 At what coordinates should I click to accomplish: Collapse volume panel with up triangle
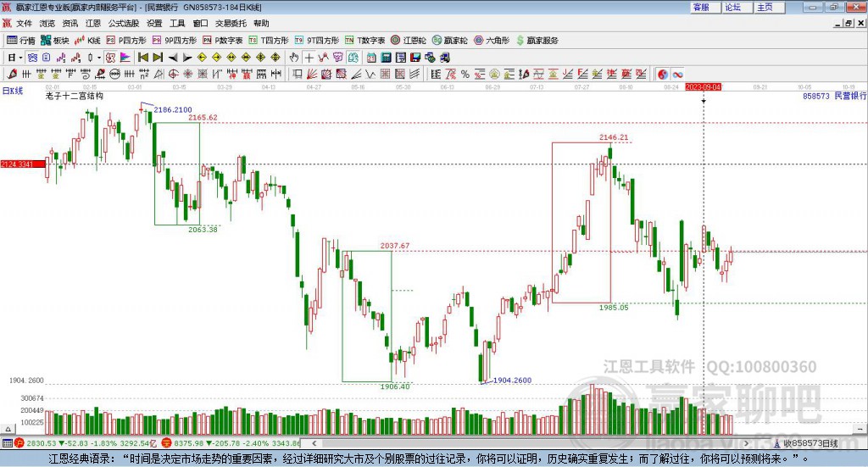coord(8,428)
